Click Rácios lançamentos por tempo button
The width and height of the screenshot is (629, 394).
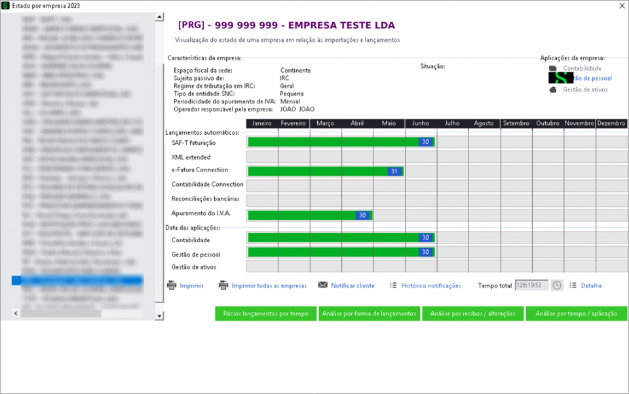(266, 313)
